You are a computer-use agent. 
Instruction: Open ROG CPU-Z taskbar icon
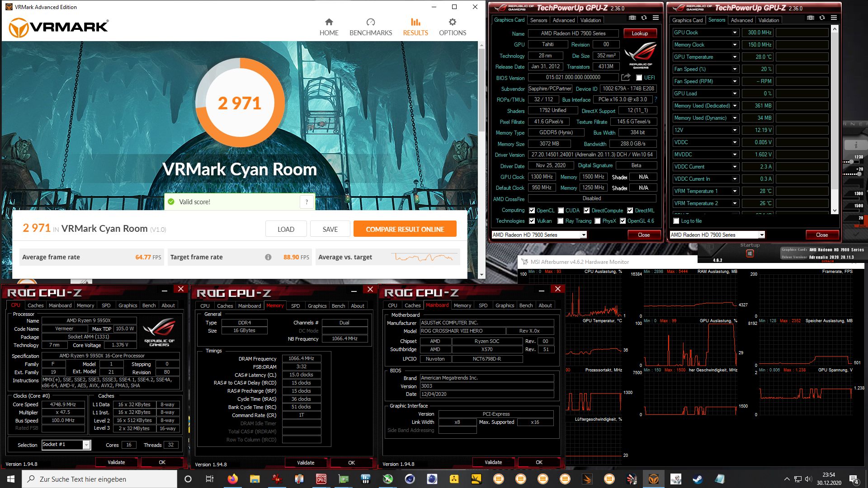tap(321, 479)
